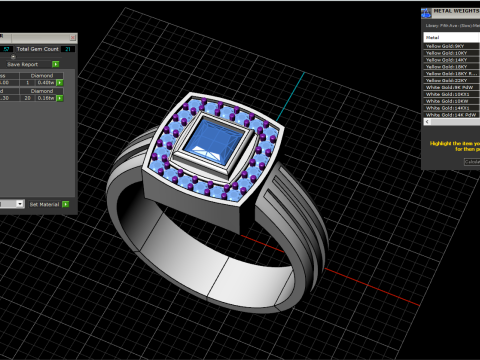Select Yellow Gold 9KY in the metal list
Viewport: 480px width, 360px height.
tap(451, 46)
